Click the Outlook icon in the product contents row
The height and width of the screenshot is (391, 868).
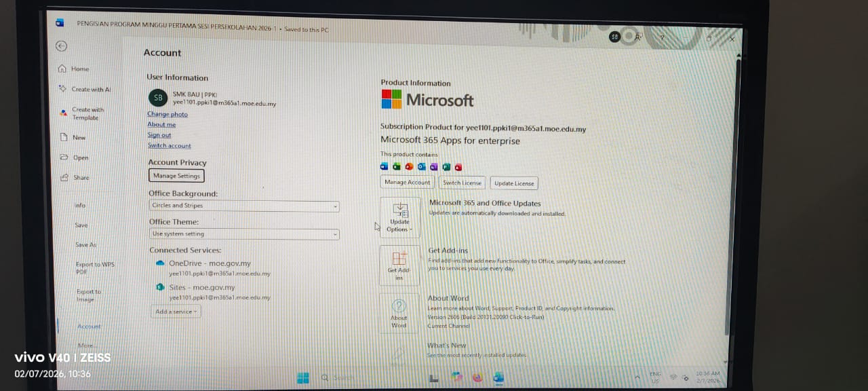click(x=421, y=166)
